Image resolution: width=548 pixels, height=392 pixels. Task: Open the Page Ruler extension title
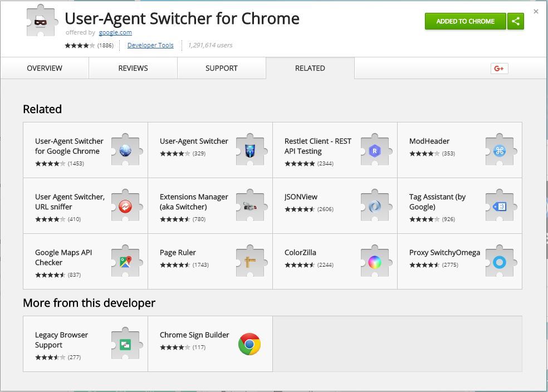click(178, 253)
